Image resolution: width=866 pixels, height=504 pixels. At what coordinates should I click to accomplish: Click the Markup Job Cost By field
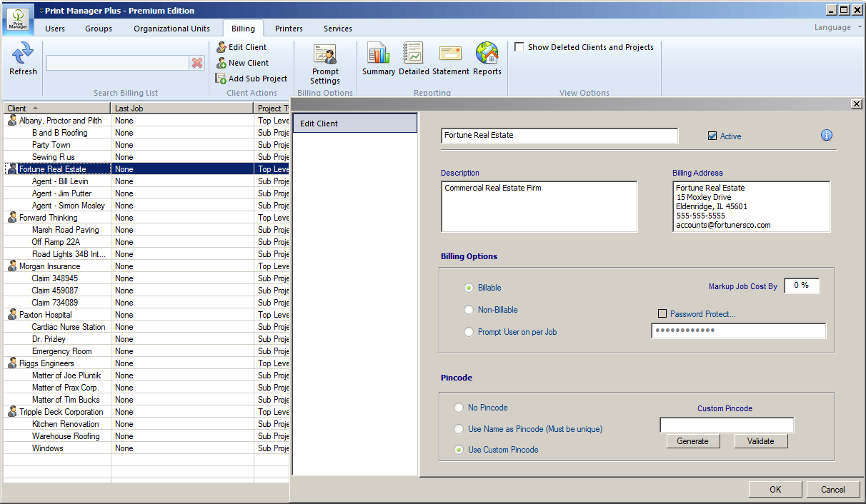[x=802, y=286]
